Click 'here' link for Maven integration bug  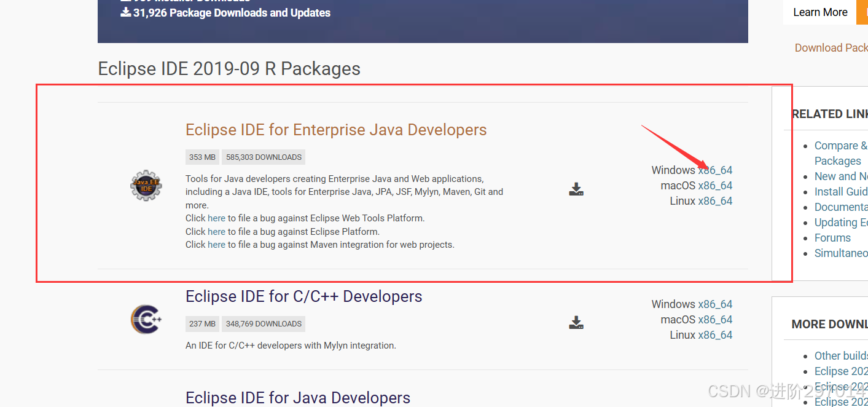(x=216, y=245)
